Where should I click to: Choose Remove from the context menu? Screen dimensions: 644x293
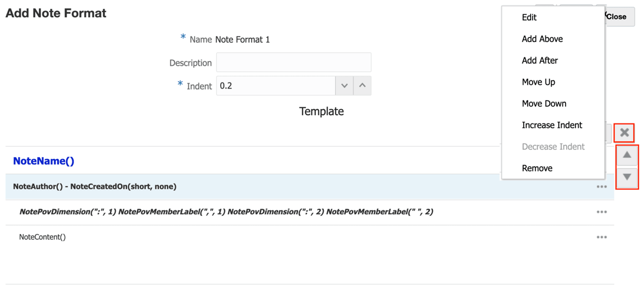coord(537,168)
